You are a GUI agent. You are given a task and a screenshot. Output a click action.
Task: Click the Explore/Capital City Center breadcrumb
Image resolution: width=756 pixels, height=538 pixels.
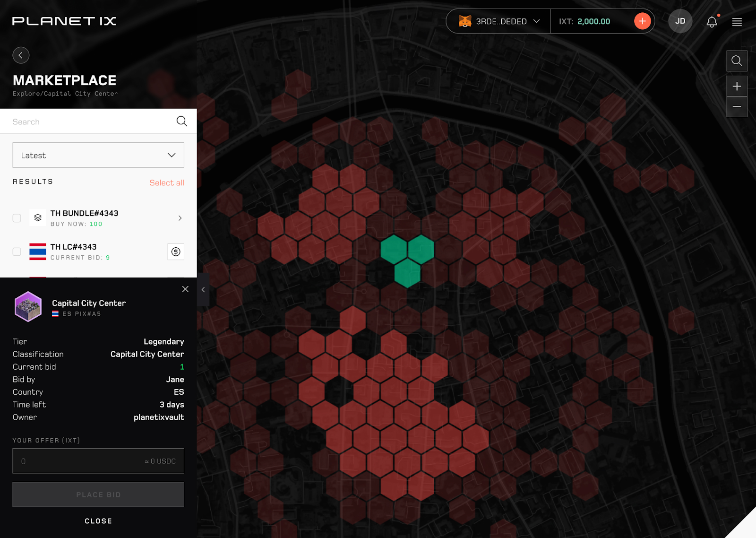[65, 94]
